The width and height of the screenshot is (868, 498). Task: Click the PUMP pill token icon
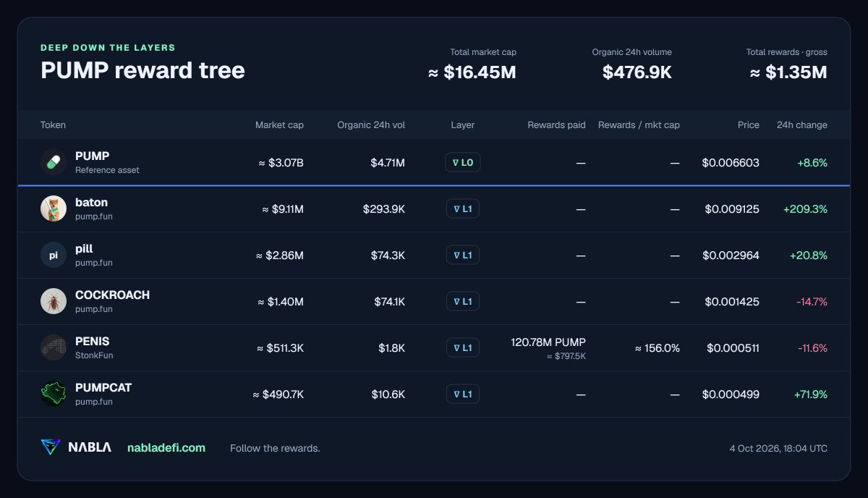[54, 162]
